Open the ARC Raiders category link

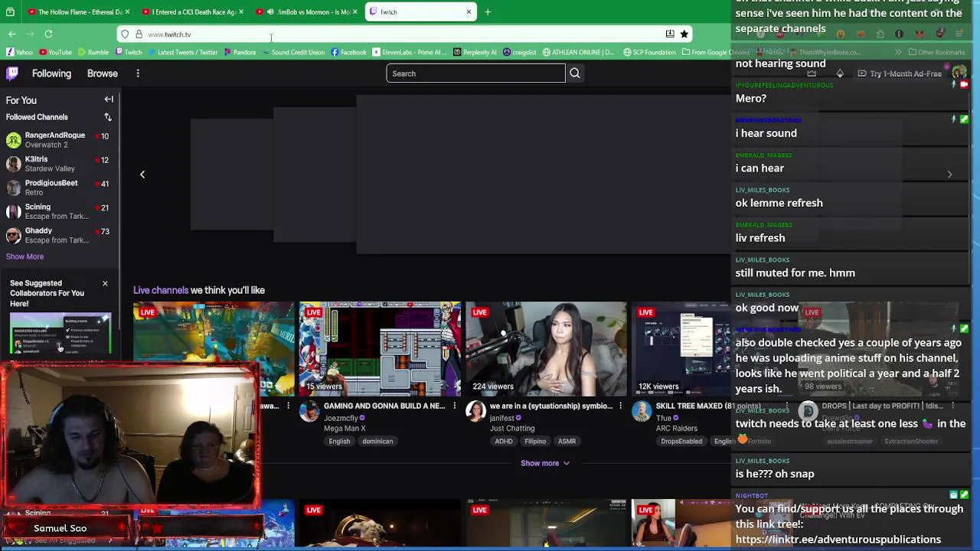coord(677,429)
